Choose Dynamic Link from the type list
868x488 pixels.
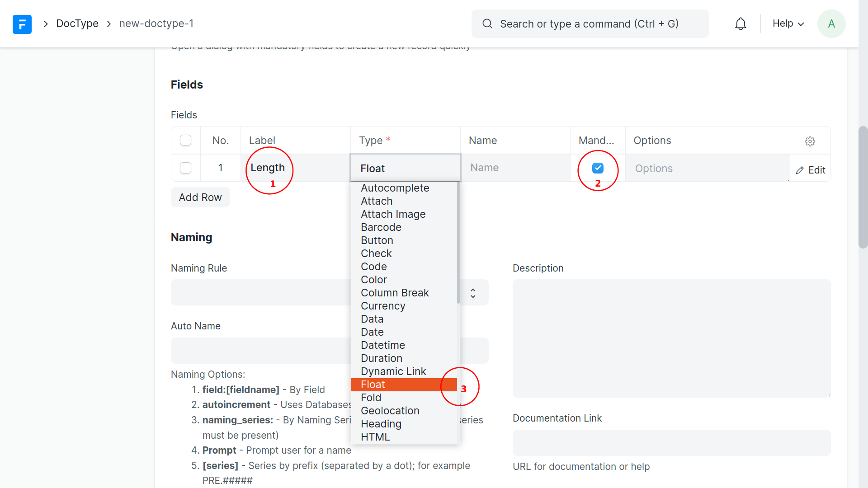393,371
